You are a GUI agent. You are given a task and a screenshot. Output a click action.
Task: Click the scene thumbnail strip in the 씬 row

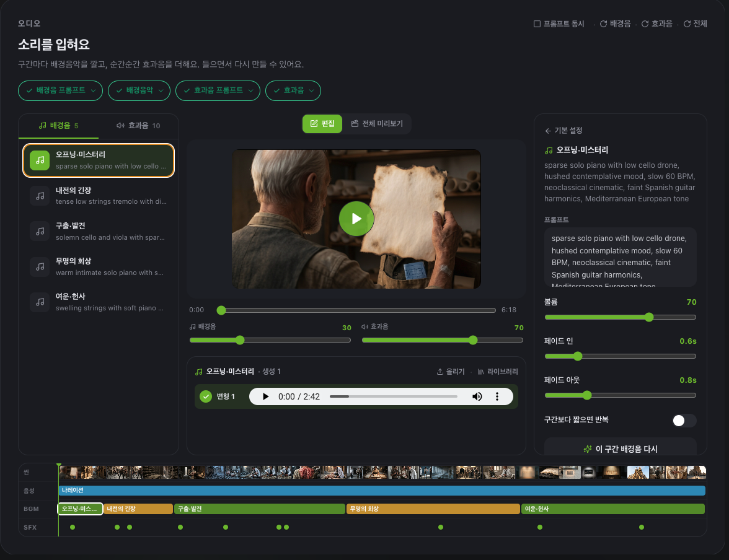pyautogui.click(x=382, y=472)
